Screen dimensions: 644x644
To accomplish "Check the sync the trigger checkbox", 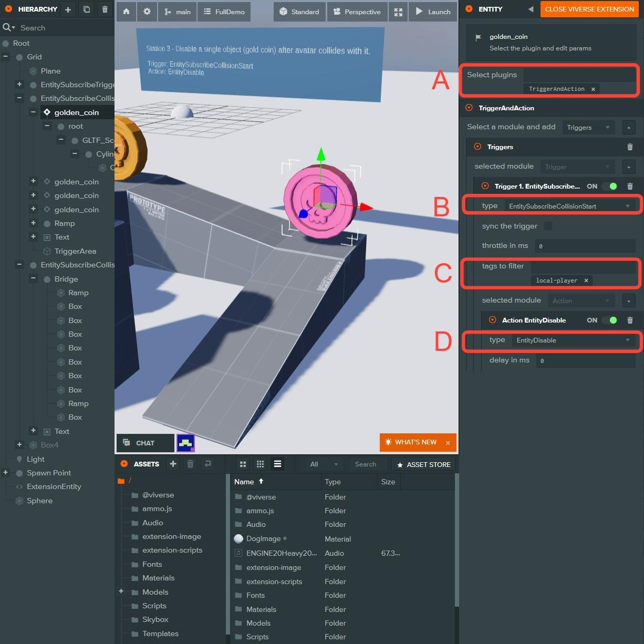I will [548, 226].
